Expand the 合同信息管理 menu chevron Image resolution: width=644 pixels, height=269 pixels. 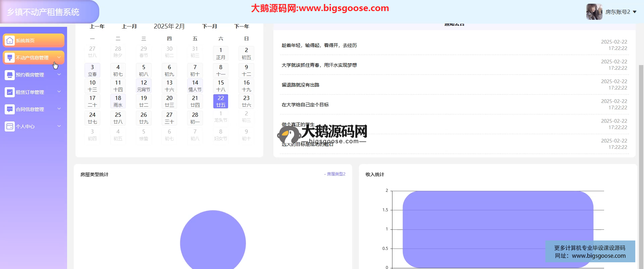(x=59, y=109)
